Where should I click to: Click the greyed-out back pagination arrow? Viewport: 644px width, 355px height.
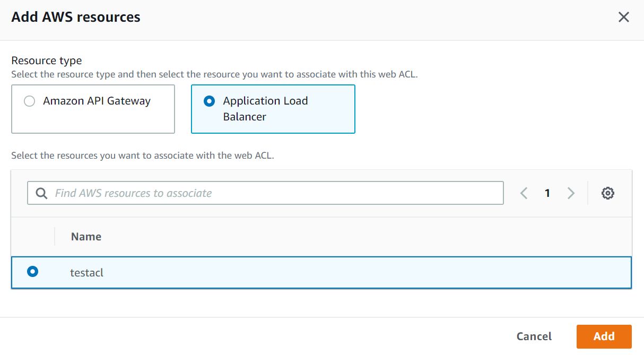524,193
